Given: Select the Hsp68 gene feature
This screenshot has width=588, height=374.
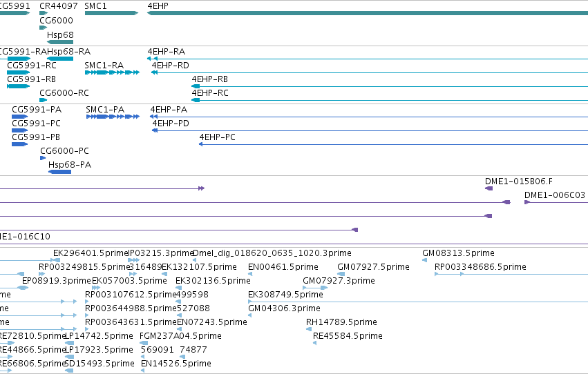Looking at the screenshot, I should coord(60,42).
